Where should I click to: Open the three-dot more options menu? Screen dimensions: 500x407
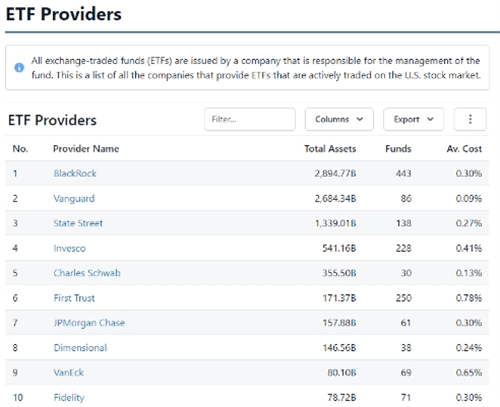tap(470, 119)
